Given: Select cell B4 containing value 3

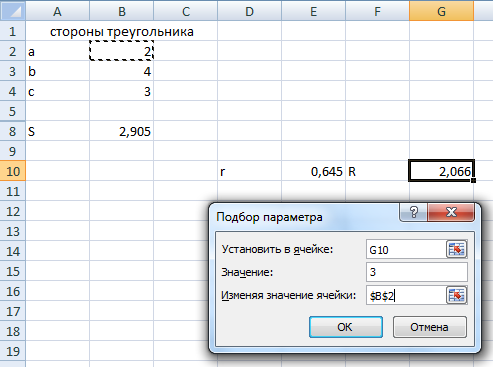Looking at the screenshot, I should (122, 91).
